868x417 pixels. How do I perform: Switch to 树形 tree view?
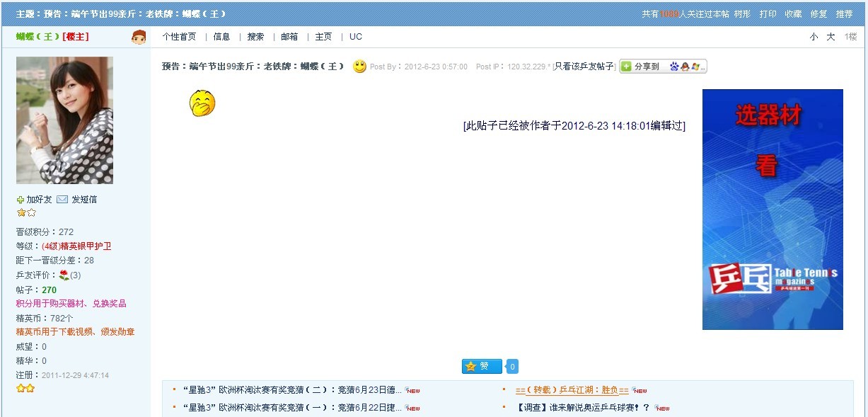coord(742,14)
